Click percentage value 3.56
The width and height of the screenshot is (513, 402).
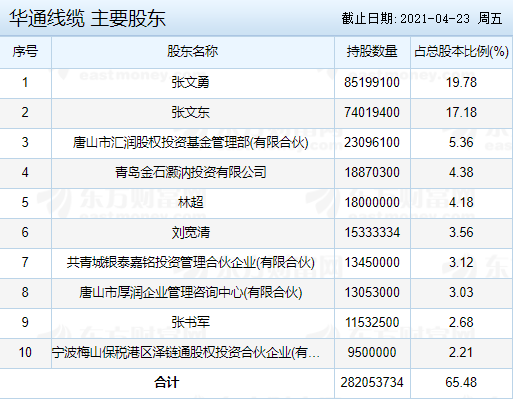click(461, 232)
